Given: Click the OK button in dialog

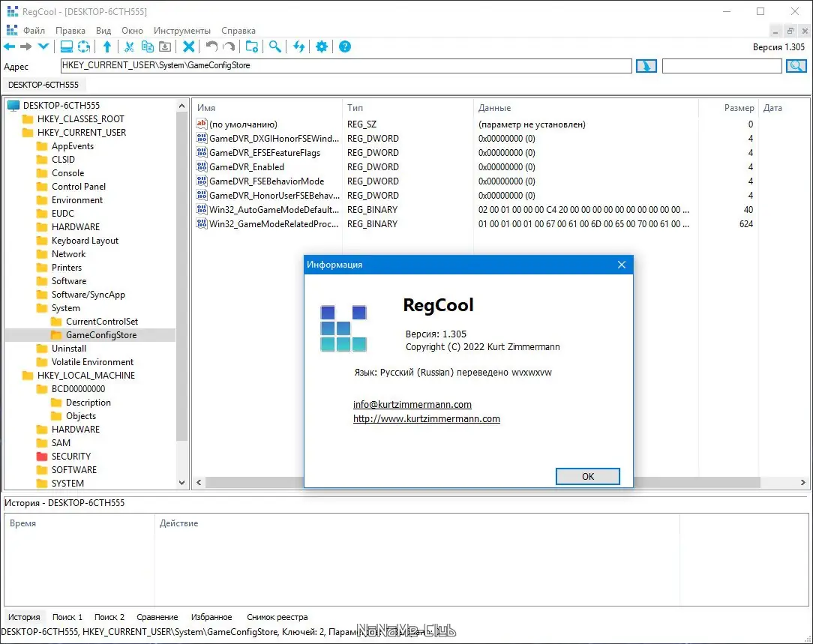Looking at the screenshot, I should pos(587,476).
